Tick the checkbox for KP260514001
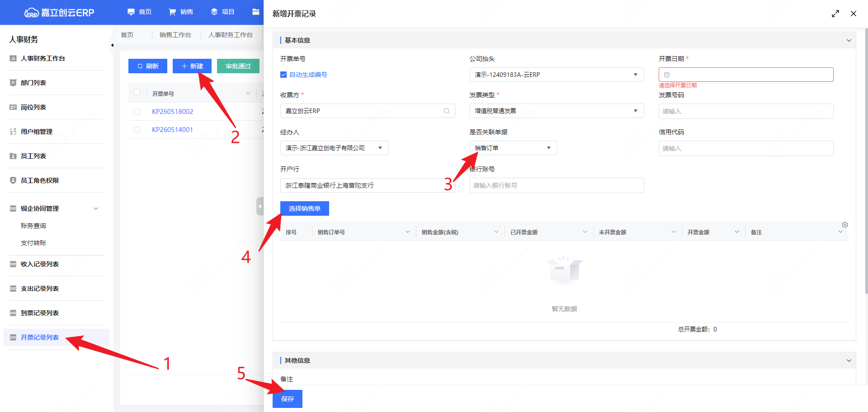This screenshot has width=868, height=412. [x=137, y=130]
